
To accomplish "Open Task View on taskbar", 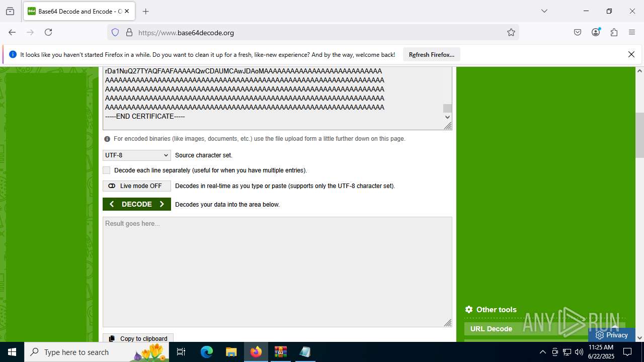I will pyautogui.click(x=181, y=352).
